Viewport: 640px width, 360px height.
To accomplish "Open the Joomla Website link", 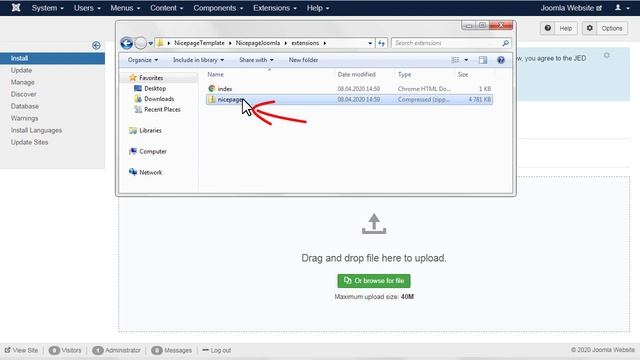I will (x=571, y=8).
